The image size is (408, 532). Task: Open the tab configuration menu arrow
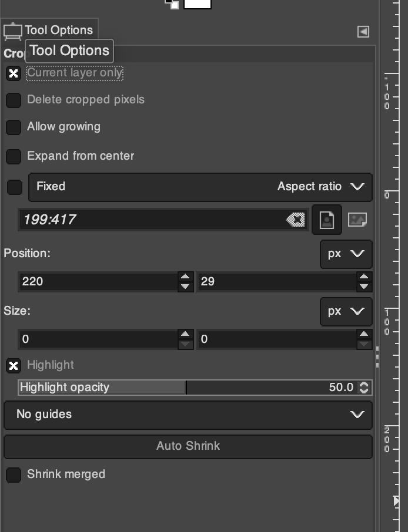(x=363, y=32)
